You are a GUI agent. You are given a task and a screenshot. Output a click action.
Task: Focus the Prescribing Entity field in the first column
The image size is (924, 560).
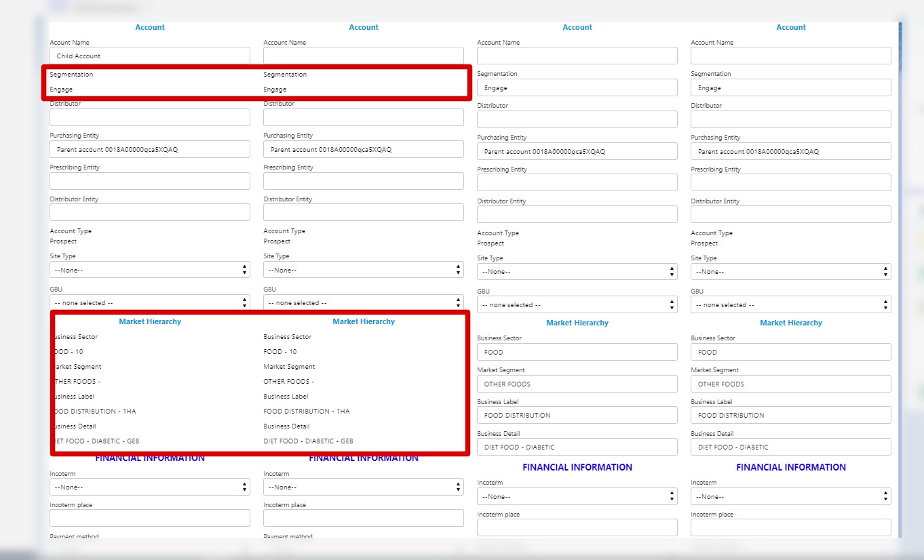pos(150,181)
